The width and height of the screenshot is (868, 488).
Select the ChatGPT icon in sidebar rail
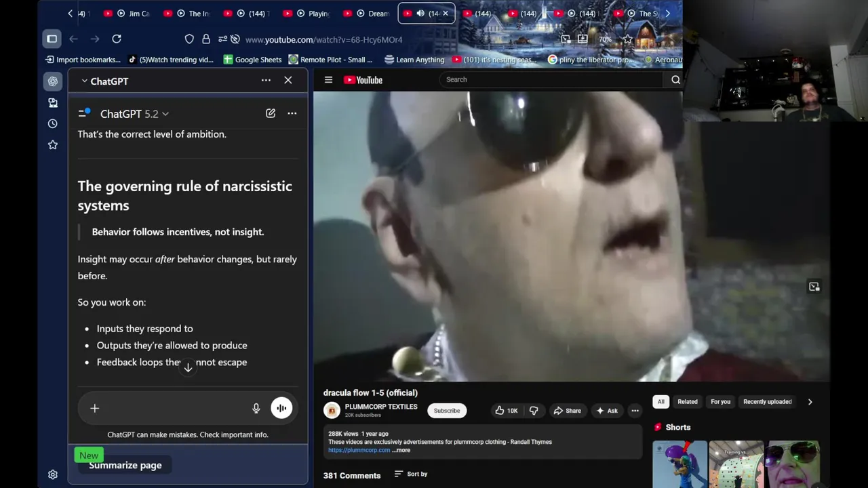[53, 81]
